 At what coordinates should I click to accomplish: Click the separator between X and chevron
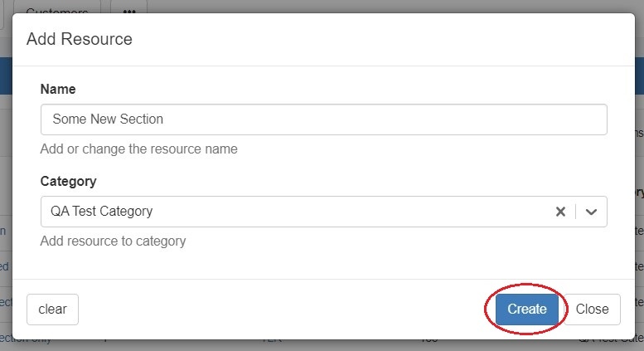coord(575,212)
